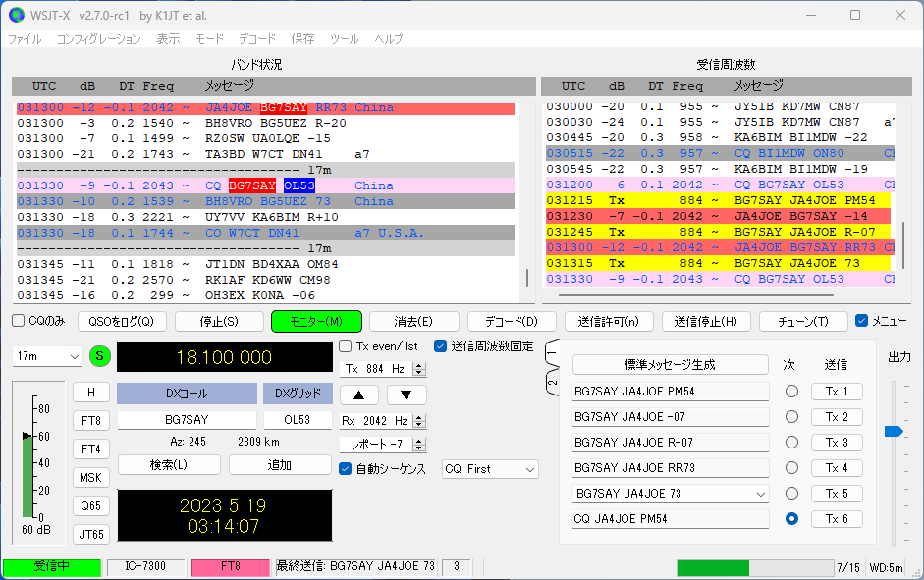The width and height of the screenshot is (924, 580).
Task: Toggle the green モニター(M) button
Action: 316,322
